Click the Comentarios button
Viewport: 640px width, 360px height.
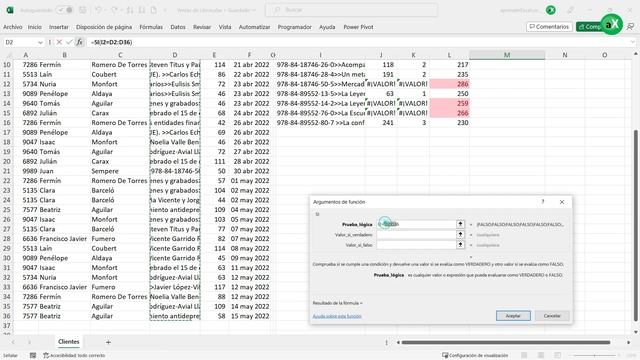tap(549, 27)
